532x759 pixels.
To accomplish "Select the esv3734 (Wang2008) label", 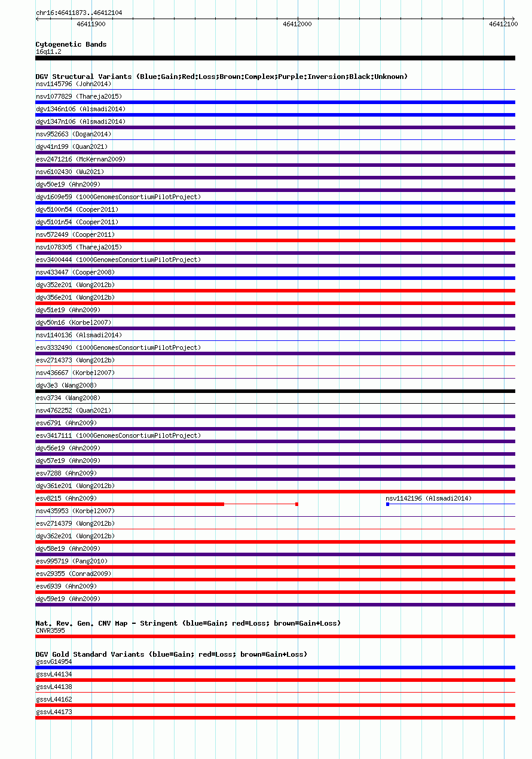I will pos(68,398).
